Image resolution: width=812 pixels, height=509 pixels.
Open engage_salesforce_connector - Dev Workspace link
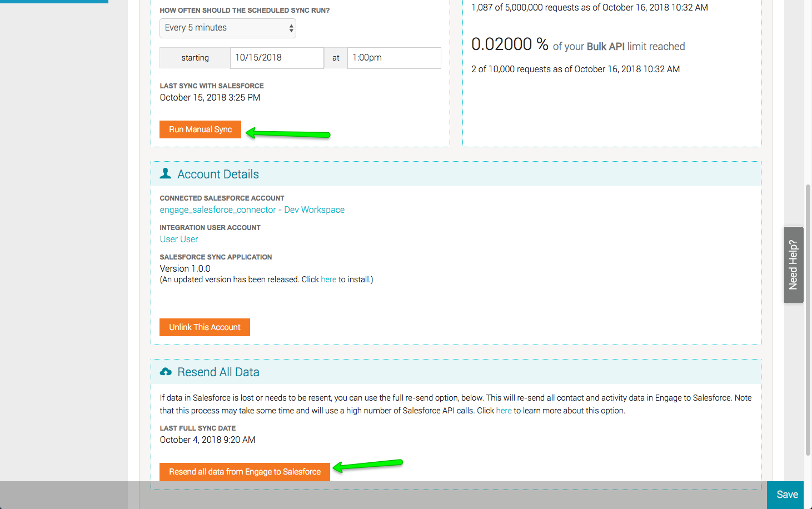252,209
